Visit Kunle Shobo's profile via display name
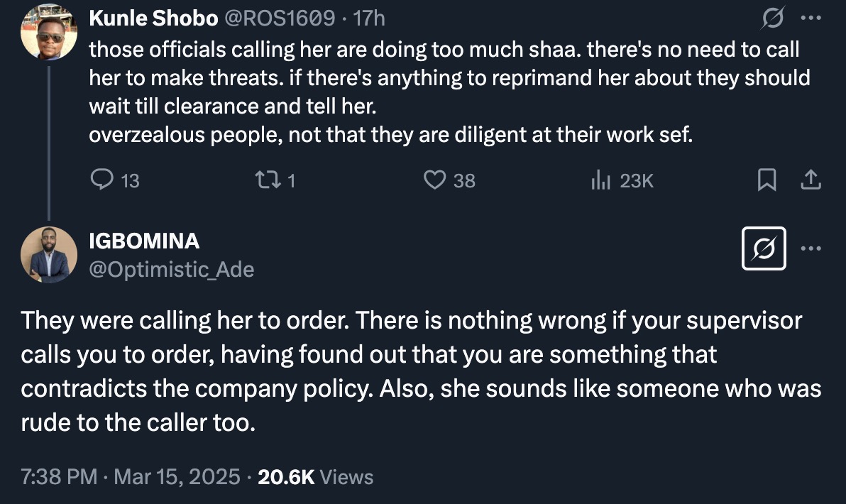846x504 pixels. pos(153,18)
